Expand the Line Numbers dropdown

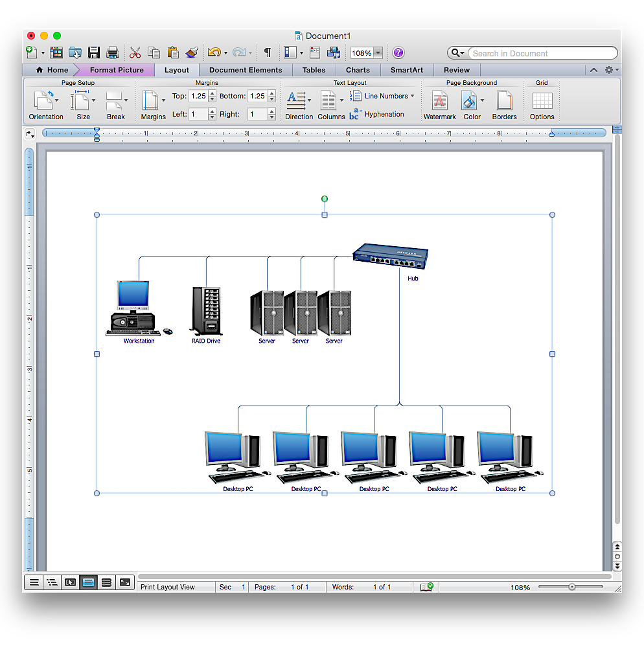click(412, 96)
